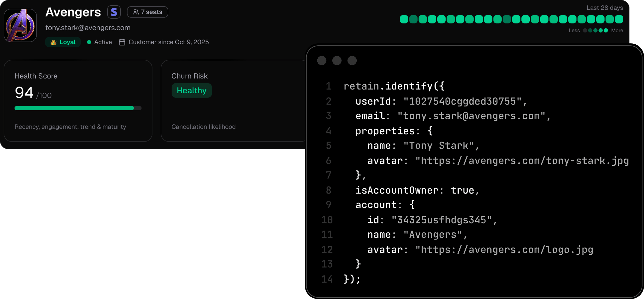
Task: Click the tony.stark@avengers.com email under Avengers
Action: tap(88, 27)
